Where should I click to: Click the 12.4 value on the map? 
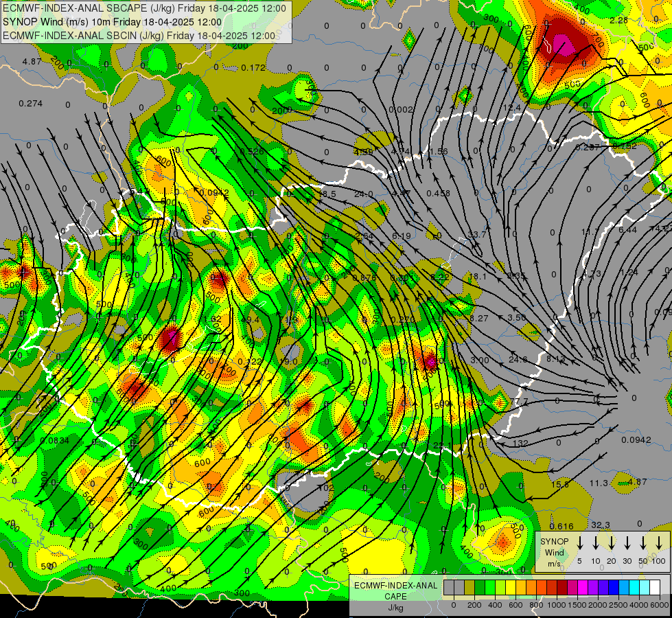coord(512,107)
